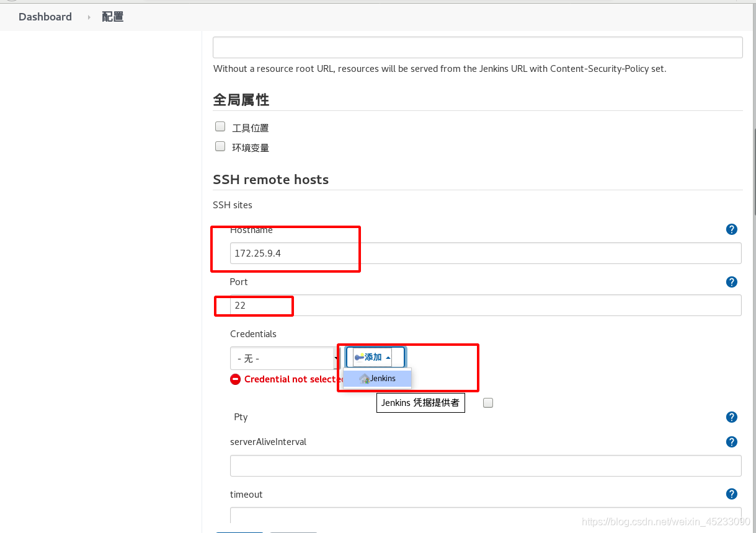This screenshot has width=756, height=533.
Task: Click the 全局属性 heading
Action: [241, 100]
